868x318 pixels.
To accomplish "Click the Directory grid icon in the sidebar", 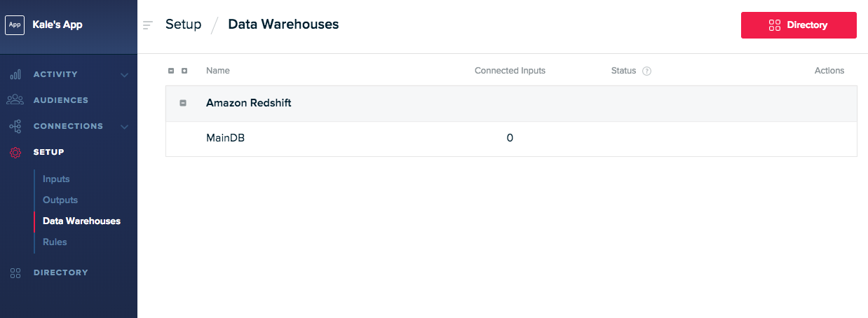I will point(15,272).
